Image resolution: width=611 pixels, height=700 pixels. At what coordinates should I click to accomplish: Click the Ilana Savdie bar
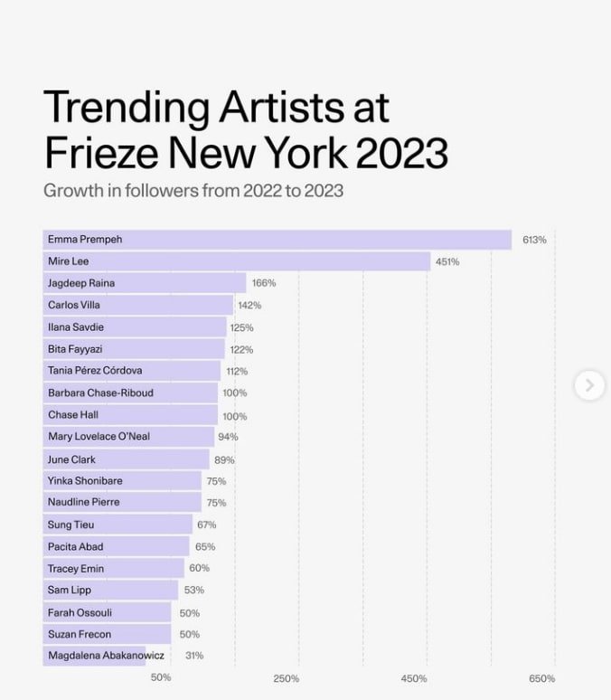coord(135,327)
